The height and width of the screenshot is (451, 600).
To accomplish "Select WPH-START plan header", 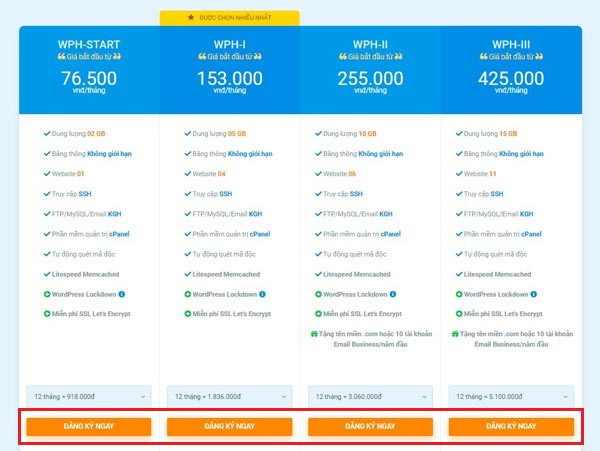I will (89, 44).
